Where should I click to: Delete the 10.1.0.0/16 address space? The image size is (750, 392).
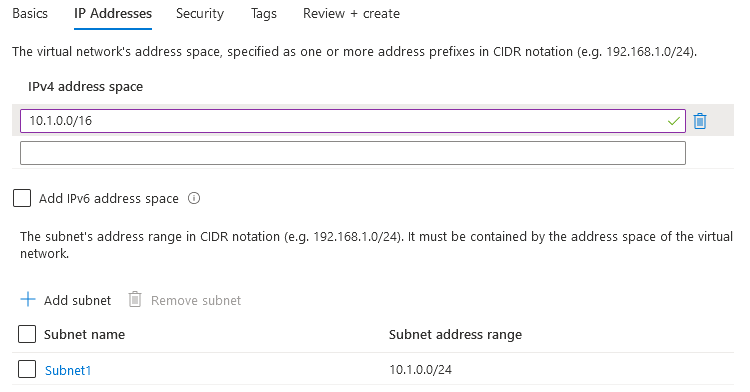coord(700,121)
